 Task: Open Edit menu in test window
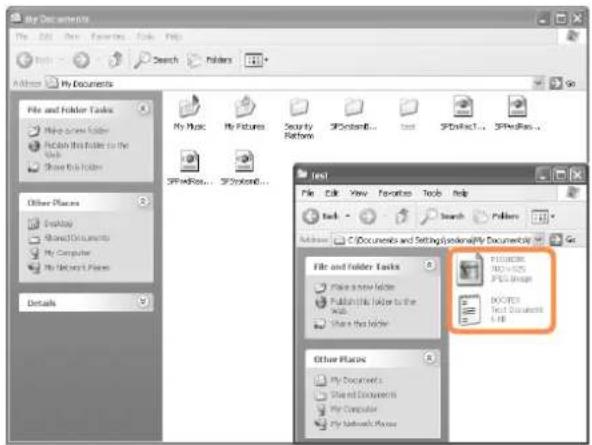[x=332, y=193]
